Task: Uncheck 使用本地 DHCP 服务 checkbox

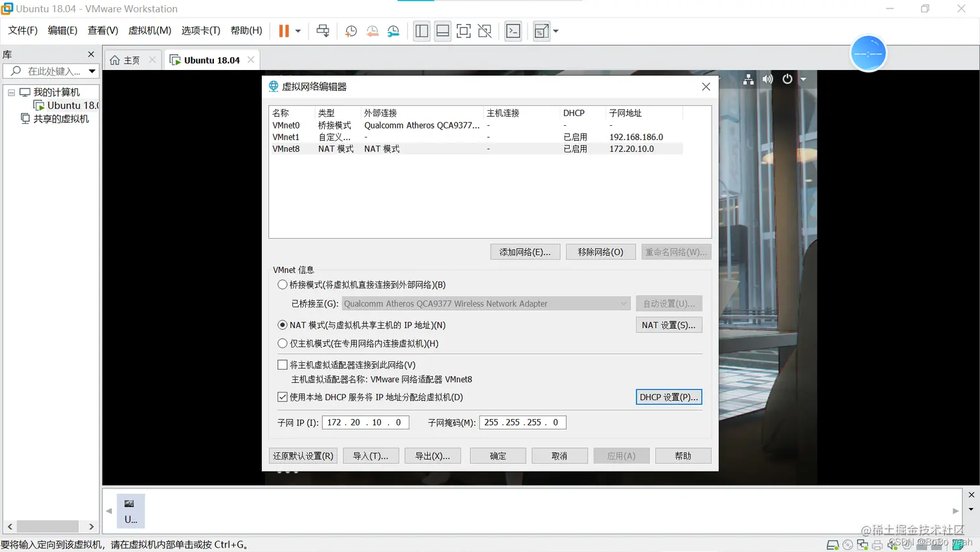Action: [283, 397]
